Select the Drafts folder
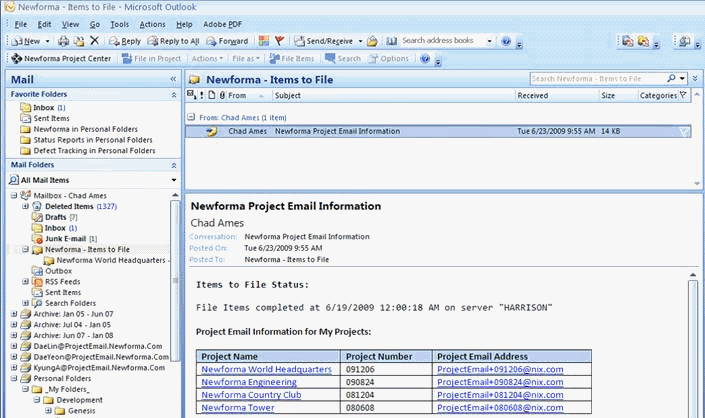Screen dimensions: 705x418 coord(55,217)
